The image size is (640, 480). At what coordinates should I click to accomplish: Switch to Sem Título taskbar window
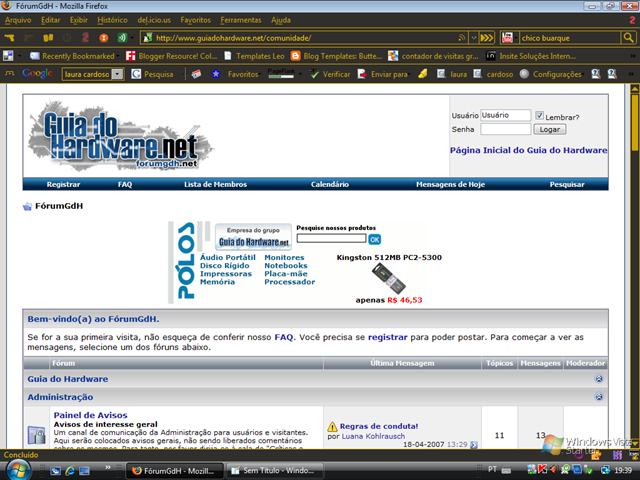point(275,471)
